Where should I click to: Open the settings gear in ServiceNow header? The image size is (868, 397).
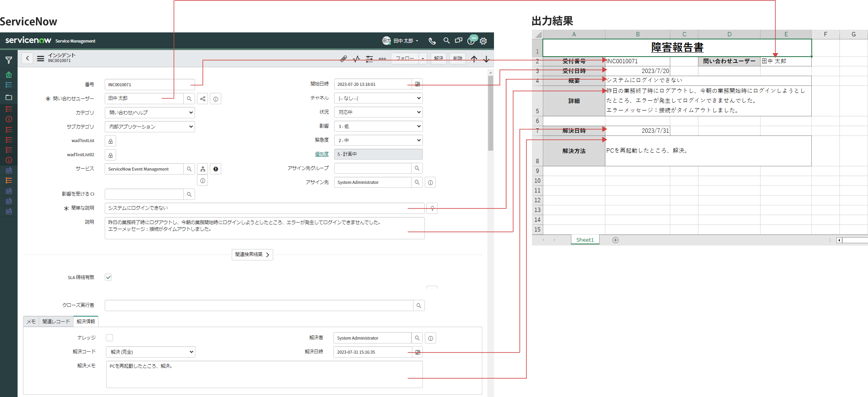(x=483, y=41)
